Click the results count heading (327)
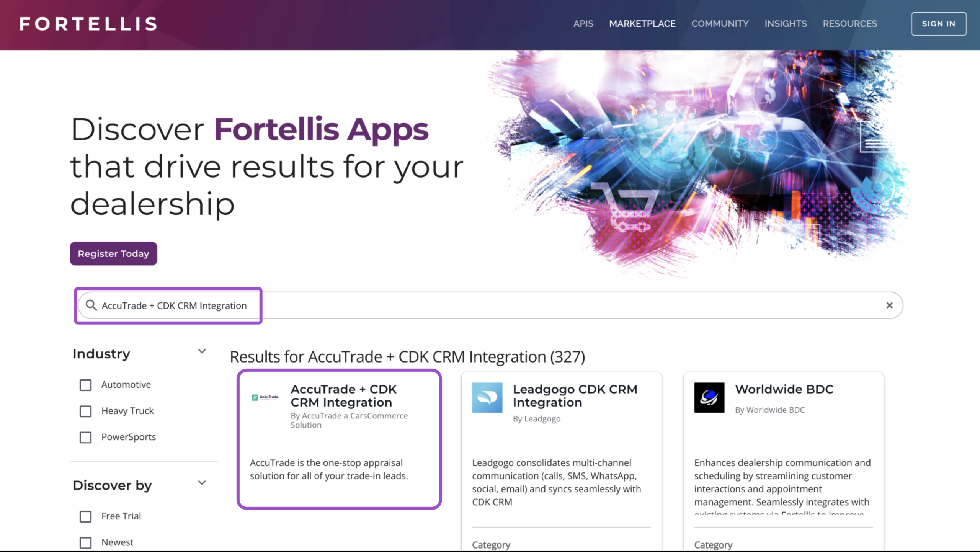This screenshot has height=552, width=980. [407, 357]
